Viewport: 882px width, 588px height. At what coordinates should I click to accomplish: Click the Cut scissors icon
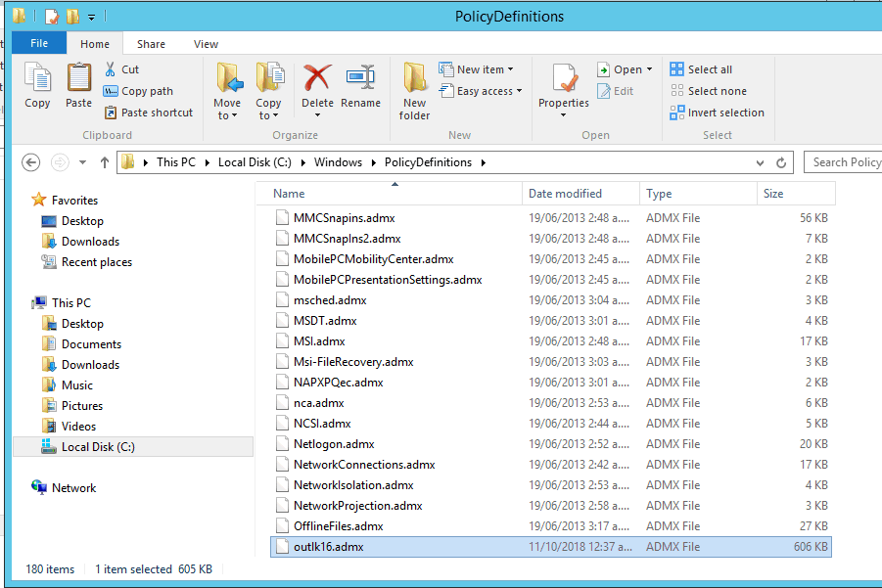(x=112, y=69)
